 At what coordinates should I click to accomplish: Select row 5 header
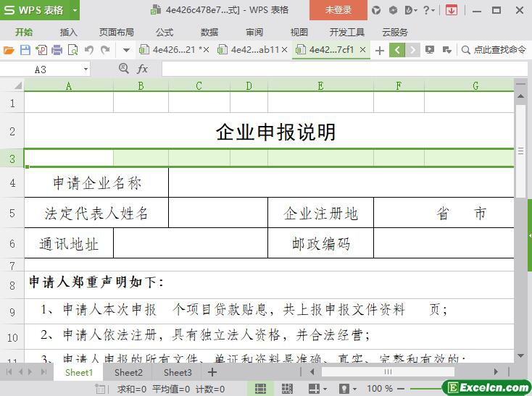[12, 213]
